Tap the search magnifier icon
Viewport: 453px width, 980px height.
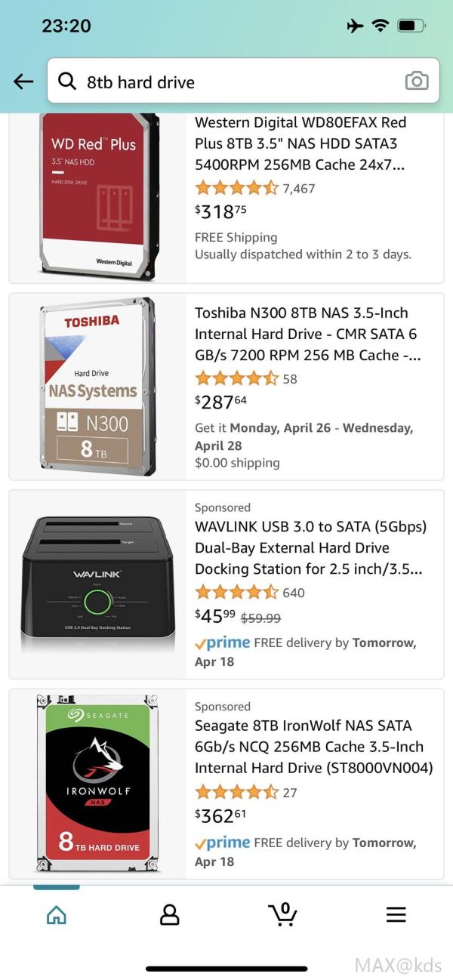(67, 82)
